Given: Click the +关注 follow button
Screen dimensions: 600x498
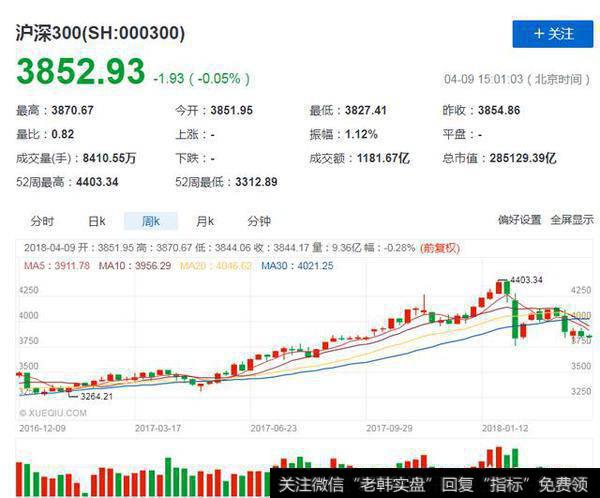Looking at the screenshot, I should pos(553,34).
